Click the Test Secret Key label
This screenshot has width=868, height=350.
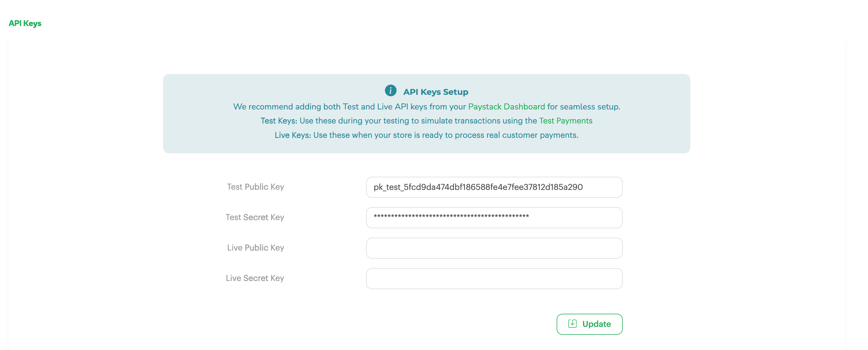[255, 217]
